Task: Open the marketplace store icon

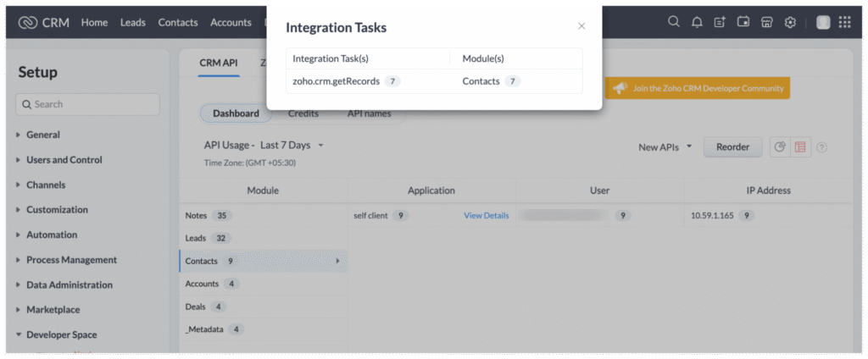Action: [x=766, y=22]
